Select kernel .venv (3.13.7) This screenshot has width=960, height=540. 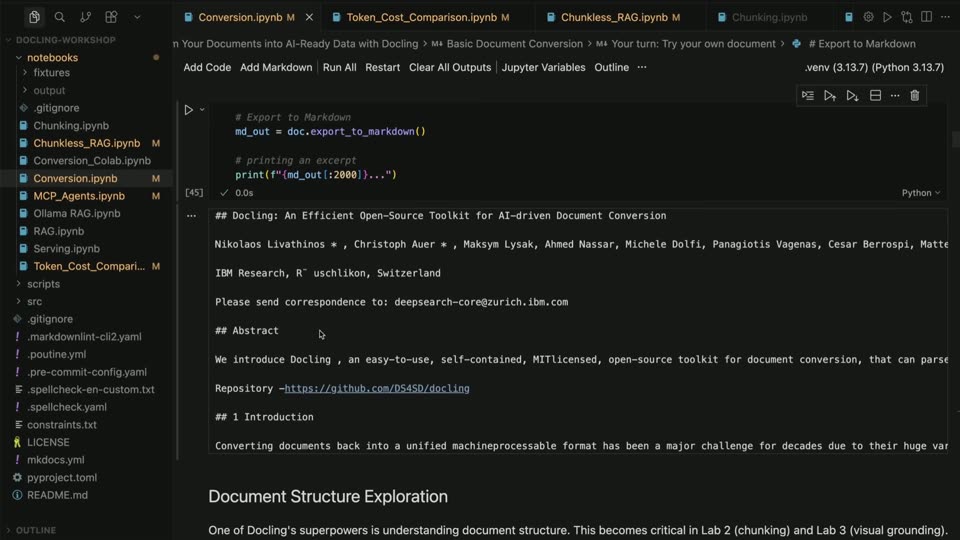pyautogui.click(x=874, y=67)
